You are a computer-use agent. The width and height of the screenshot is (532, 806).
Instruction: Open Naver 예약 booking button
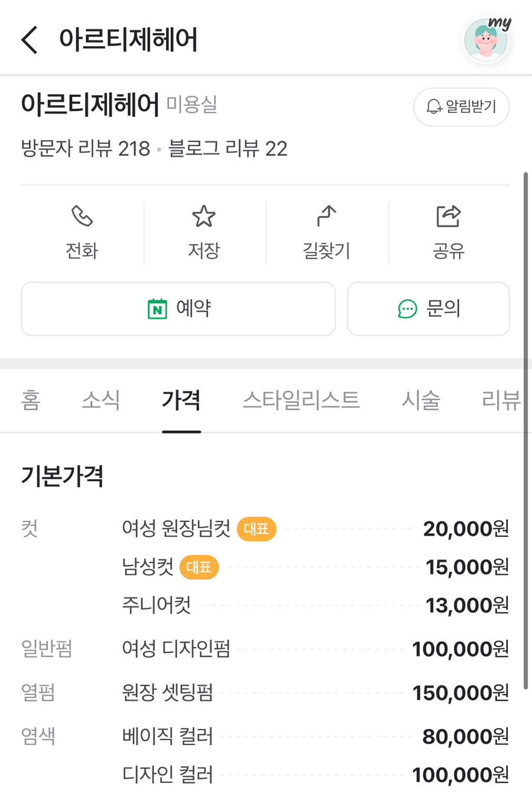[178, 309]
